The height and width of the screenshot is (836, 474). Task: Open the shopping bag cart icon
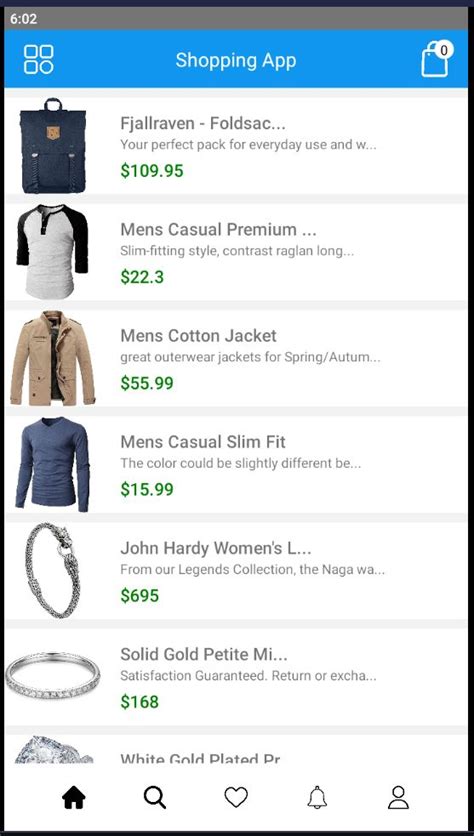pos(435,60)
